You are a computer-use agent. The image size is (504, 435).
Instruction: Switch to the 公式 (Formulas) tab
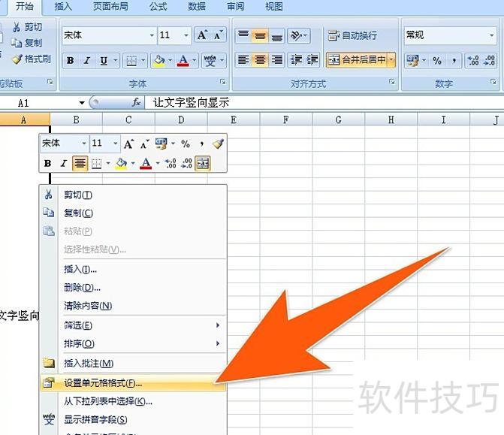click(158, 6)
